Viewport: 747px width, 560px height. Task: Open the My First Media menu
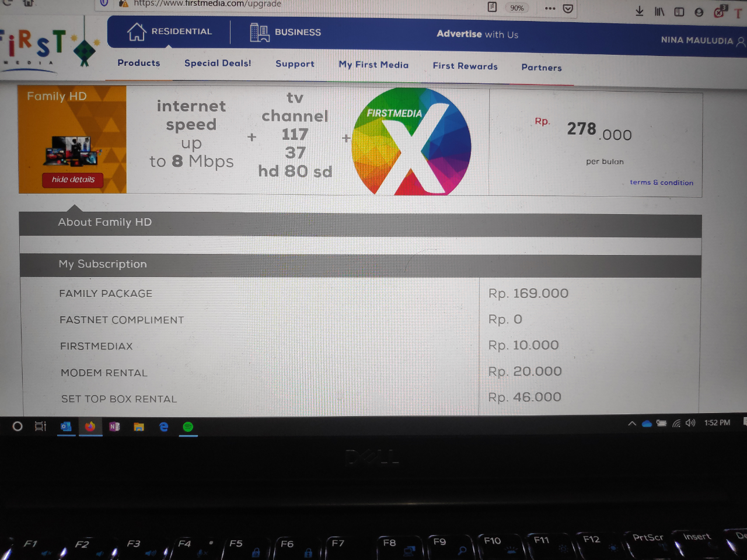[373, 65]
